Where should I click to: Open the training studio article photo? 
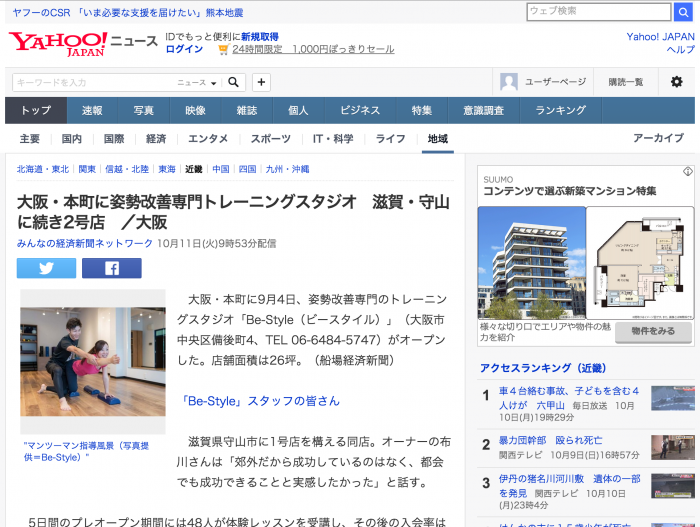coord(93,362)
